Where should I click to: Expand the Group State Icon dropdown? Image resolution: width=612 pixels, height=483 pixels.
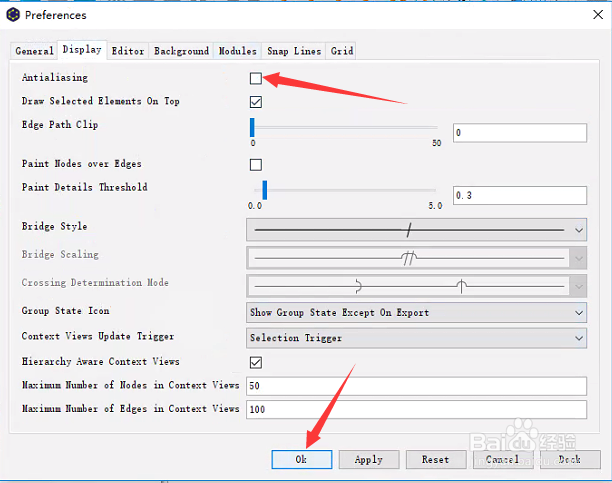pyautogui.click(x=416, y=312)
